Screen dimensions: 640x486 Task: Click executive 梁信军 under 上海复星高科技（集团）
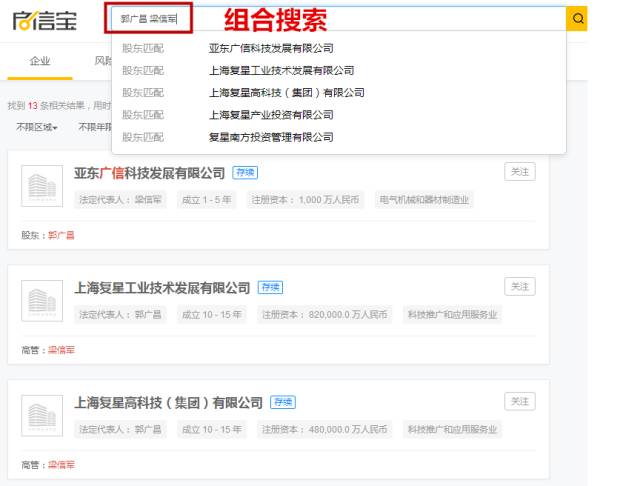pos(61,464)
